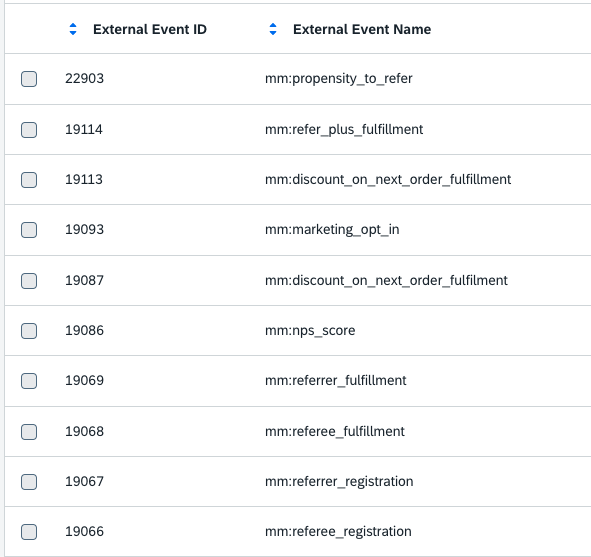Check mm:referee_fulfillment row checkbox
591x557 pixels.
29,432
